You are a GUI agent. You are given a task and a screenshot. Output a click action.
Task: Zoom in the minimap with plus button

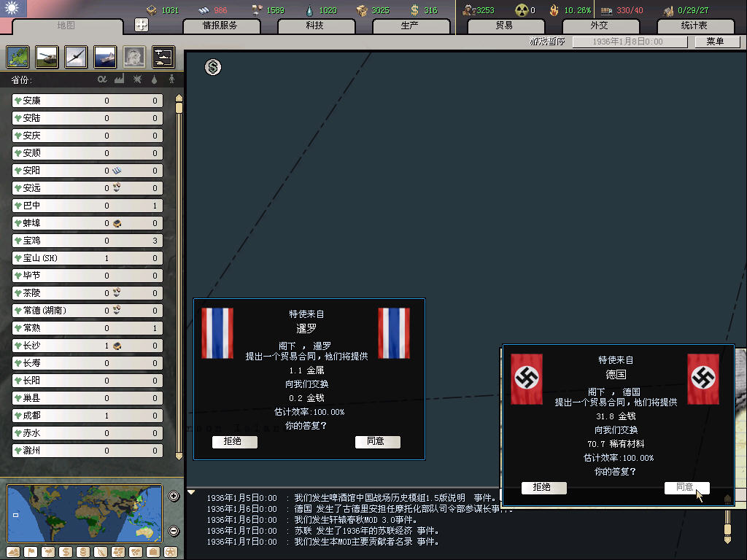tap(174, 496)
